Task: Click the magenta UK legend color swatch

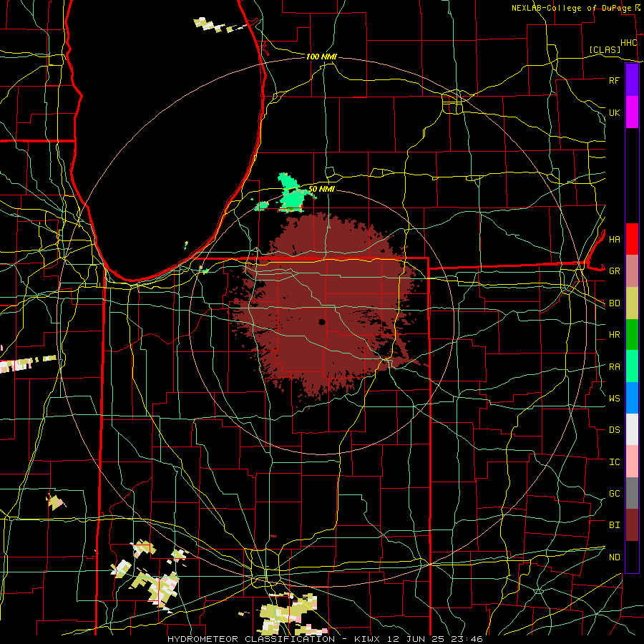Action: coord(632,112)
